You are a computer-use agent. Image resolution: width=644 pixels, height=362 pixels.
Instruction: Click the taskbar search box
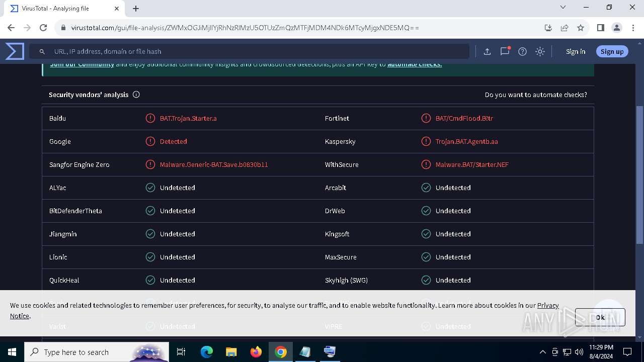[x=97, y=352]
